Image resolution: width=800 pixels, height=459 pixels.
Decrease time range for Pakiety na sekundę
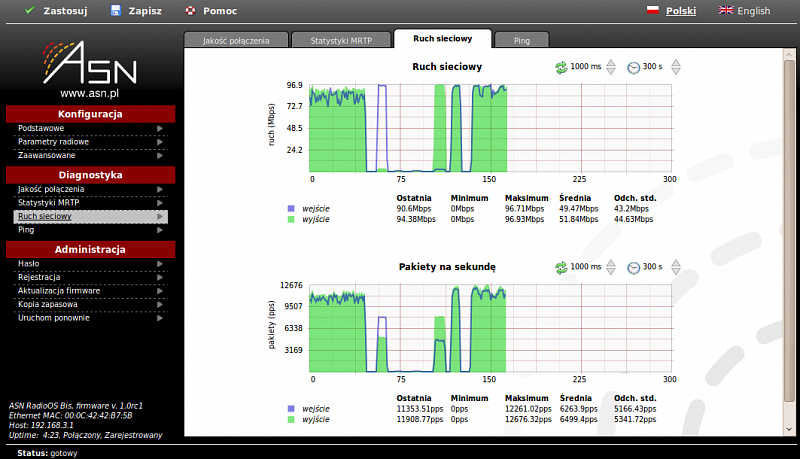676,271
